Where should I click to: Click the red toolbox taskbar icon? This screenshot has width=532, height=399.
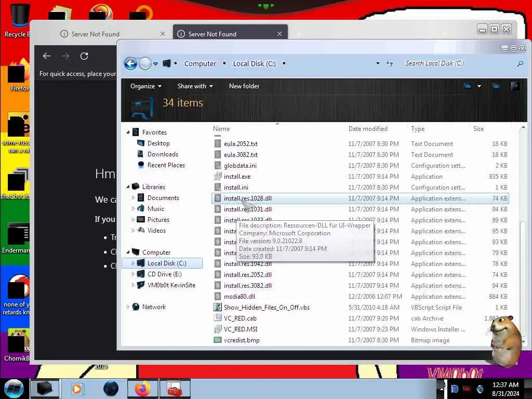click(x=175, y=389)
